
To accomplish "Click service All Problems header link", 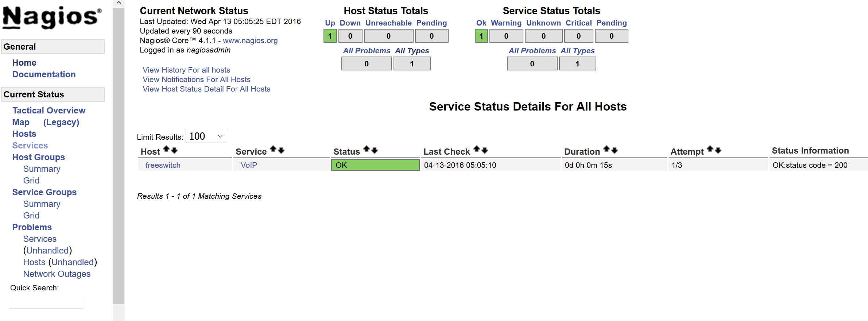I will 532,51.
